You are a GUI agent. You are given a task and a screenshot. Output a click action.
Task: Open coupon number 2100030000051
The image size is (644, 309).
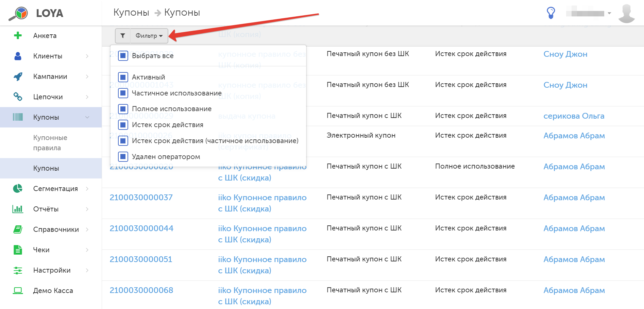141,259
